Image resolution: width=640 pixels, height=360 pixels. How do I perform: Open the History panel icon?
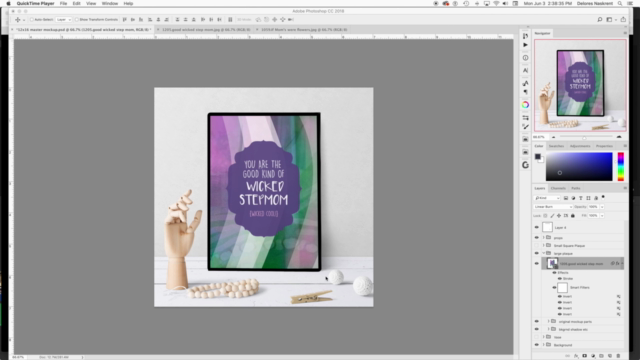click(x=525, y=36)
